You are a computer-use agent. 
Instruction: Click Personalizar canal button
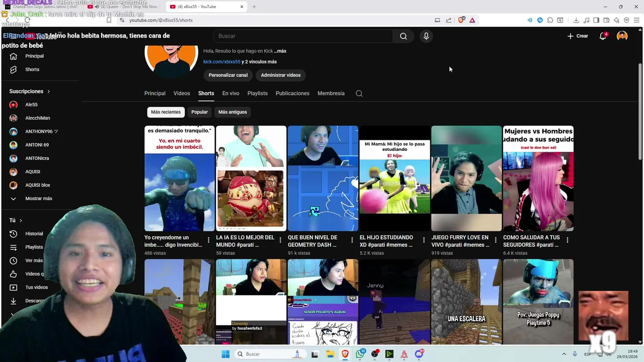(x=228, y=75)
